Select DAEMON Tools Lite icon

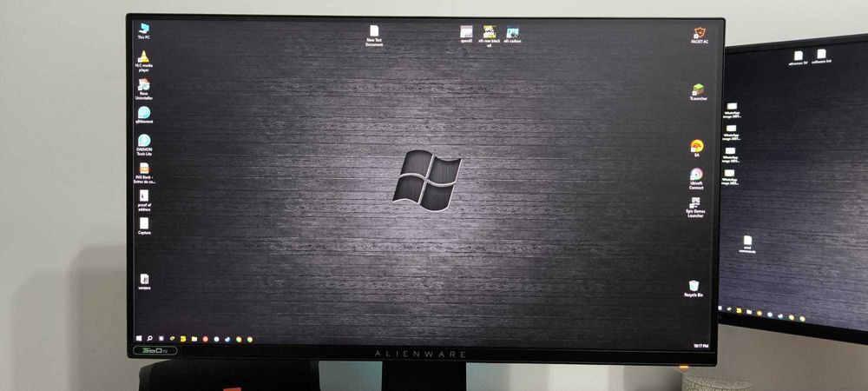pyautogui.click(x=144, y=144)
